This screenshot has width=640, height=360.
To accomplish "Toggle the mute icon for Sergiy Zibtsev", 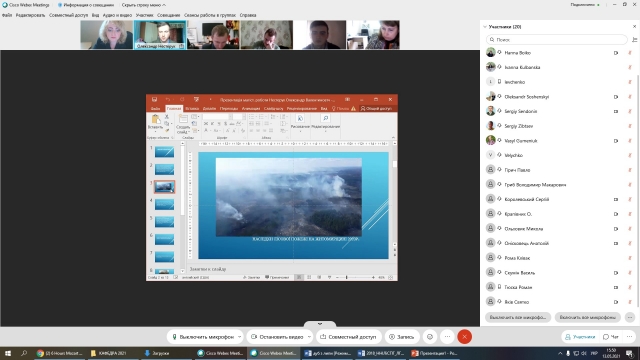I will tap(630, 126).
